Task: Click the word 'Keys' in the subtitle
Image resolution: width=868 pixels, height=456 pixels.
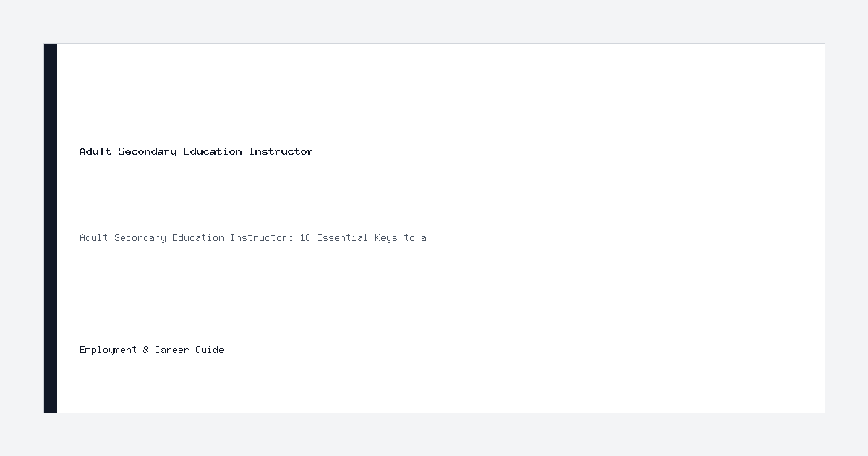Action: 386,237
